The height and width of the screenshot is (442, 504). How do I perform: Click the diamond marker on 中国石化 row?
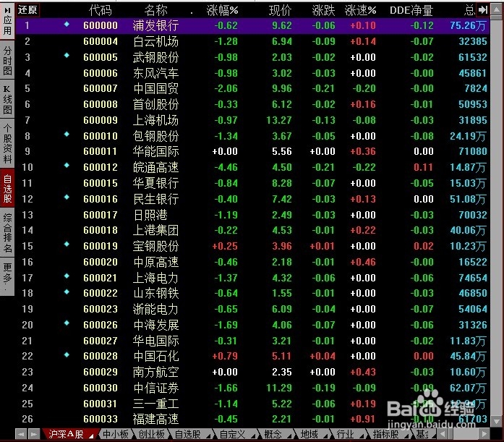[67, 354]
